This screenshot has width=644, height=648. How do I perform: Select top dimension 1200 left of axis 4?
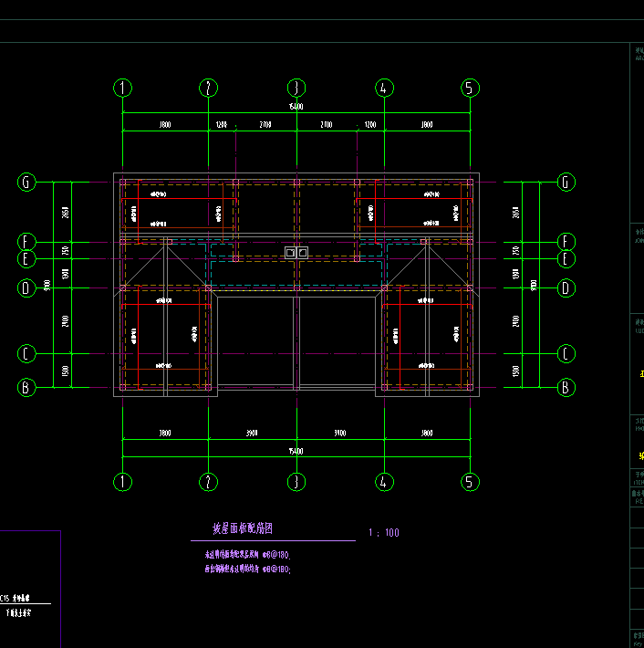tap(370, 124)
